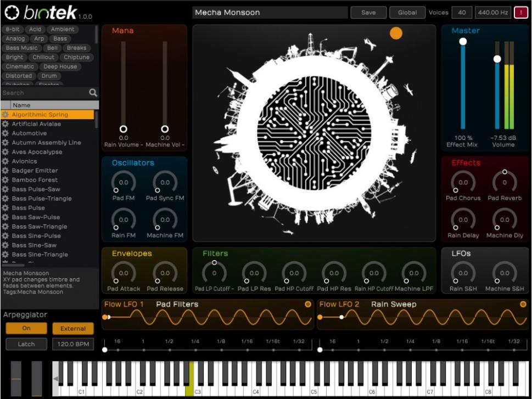Click the orange XY pad dot

(x=396, y=33)
